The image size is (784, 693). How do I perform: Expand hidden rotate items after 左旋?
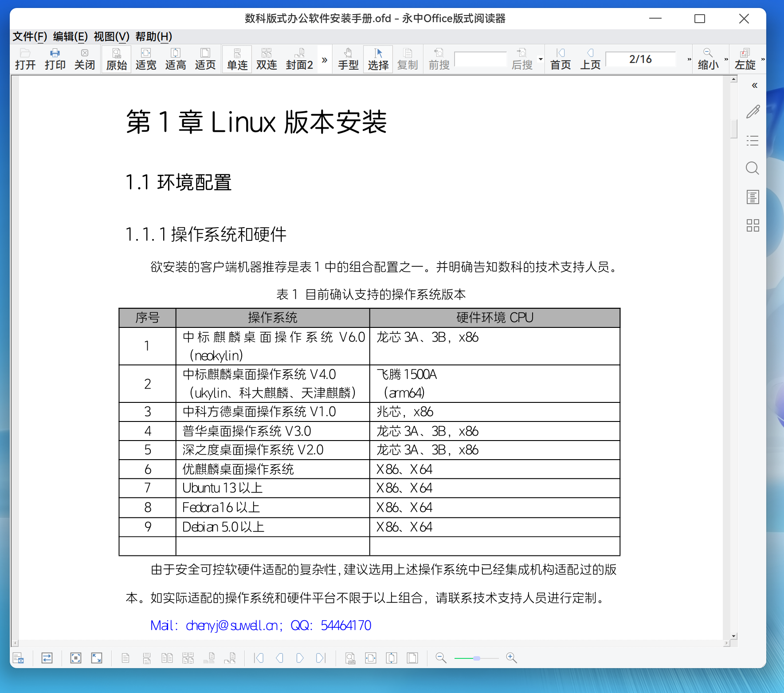click(x=763, y=59)
